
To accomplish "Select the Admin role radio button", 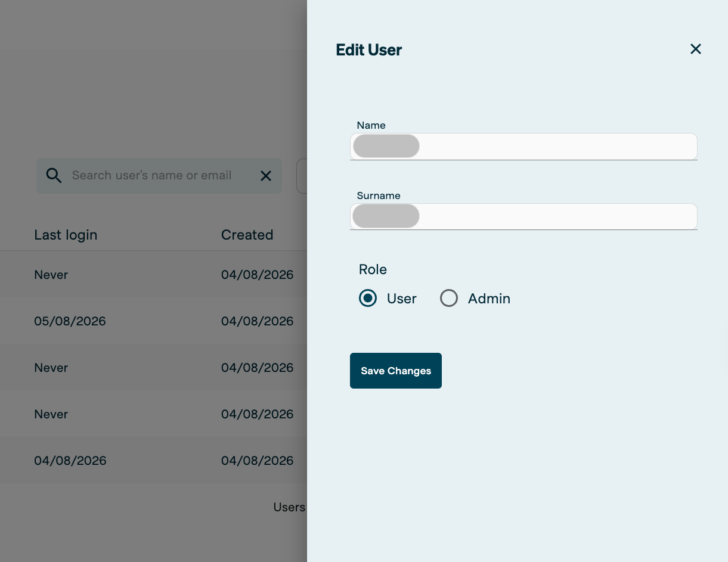I will pyautogui.click(x=449, y=298).
